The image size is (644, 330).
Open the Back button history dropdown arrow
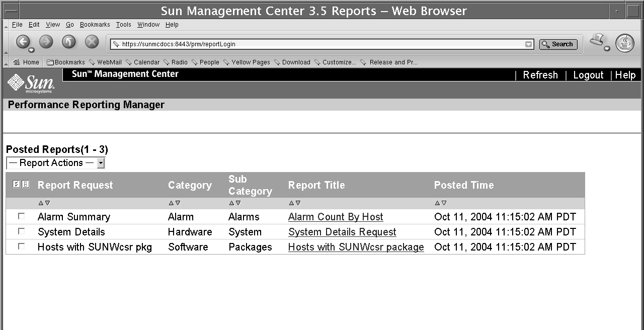(31, 50)
